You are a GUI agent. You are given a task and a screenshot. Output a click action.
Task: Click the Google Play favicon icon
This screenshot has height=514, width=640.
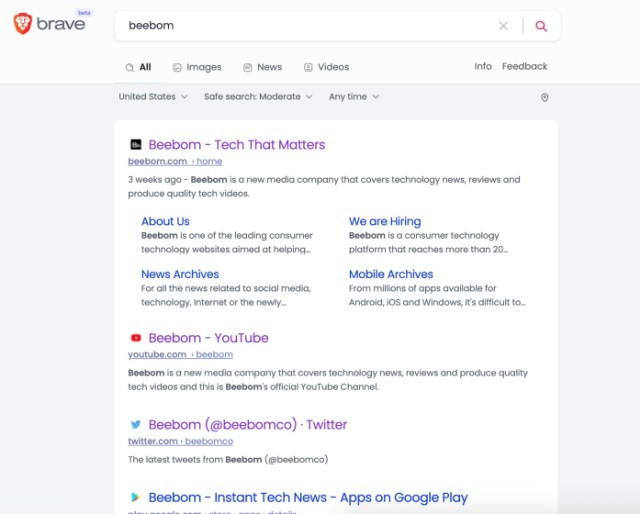coord(136,497)
